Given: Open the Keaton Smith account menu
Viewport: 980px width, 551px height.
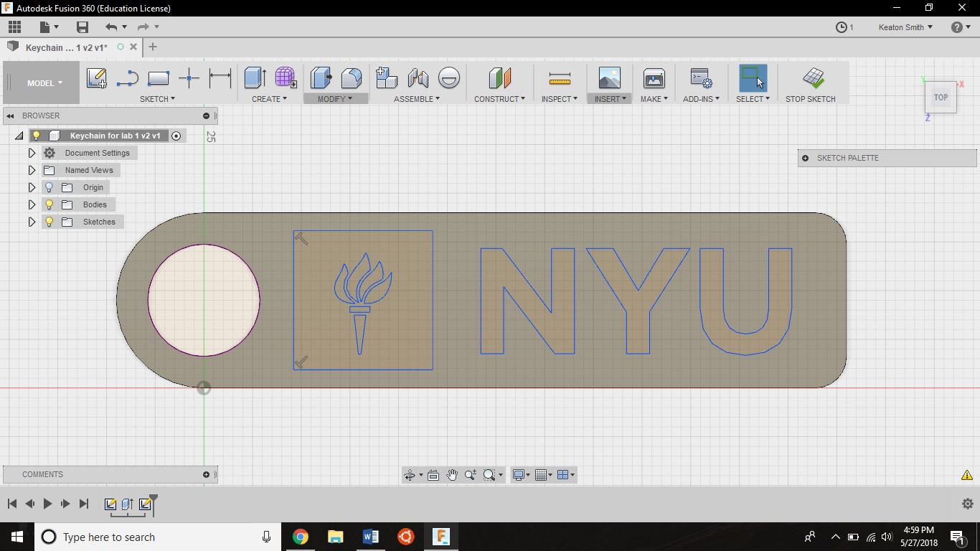Looking at the screenshot, I should click(x=905, y=27).
